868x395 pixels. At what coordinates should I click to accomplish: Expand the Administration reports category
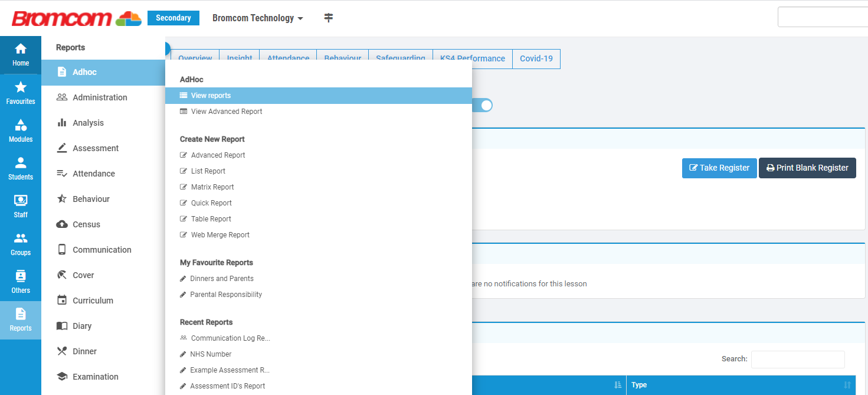coord(100,97)
